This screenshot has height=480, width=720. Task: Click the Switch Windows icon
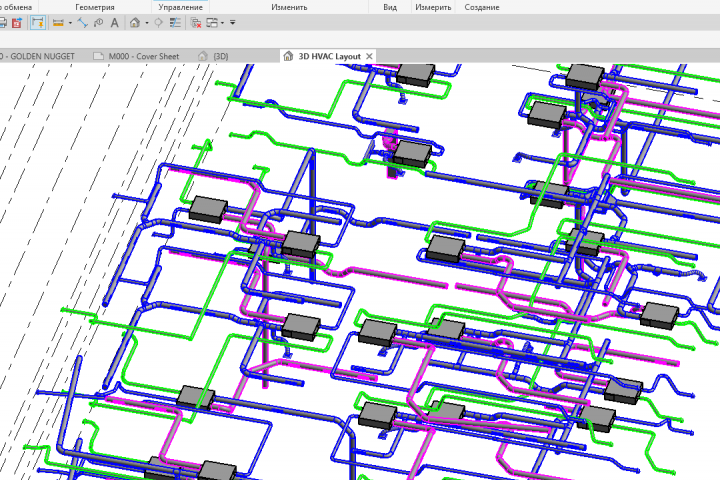coord(212,23)
